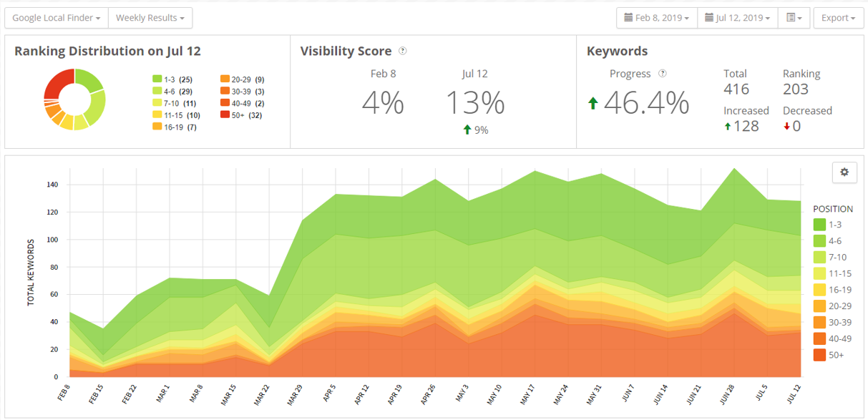The image size is (868, 420).
Task: Click Visibility Score help question mark
Action: (403, 51)
